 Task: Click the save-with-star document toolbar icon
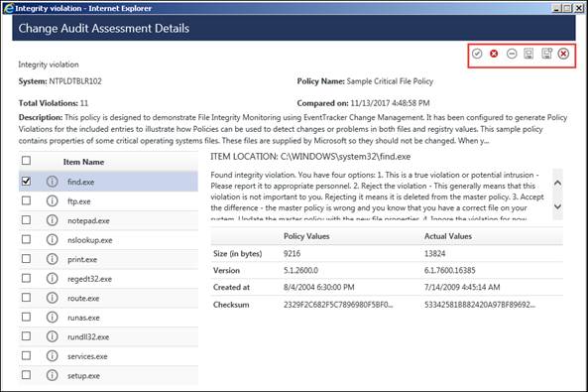pos(546,54)
